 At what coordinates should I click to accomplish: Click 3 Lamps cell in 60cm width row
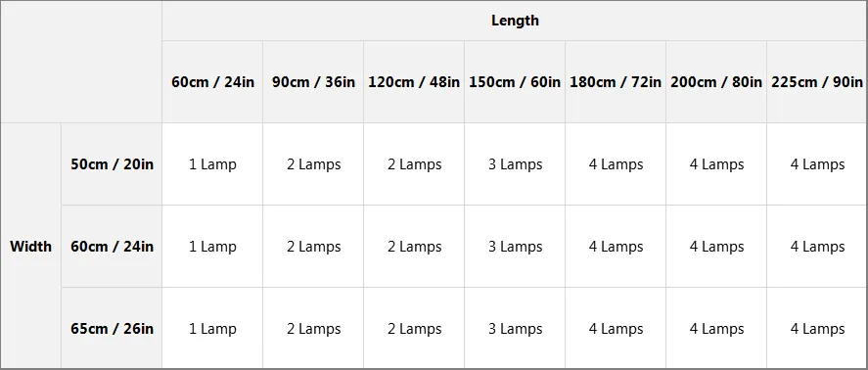pyautogui.click(x=515, y=246)
